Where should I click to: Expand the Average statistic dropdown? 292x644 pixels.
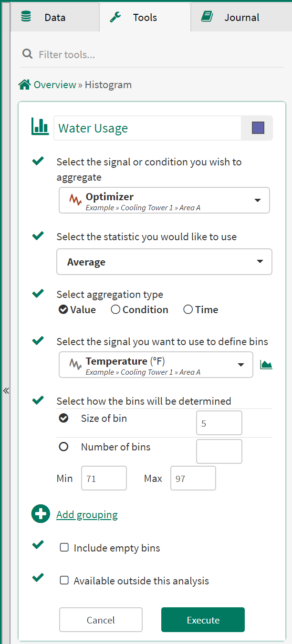164,262
